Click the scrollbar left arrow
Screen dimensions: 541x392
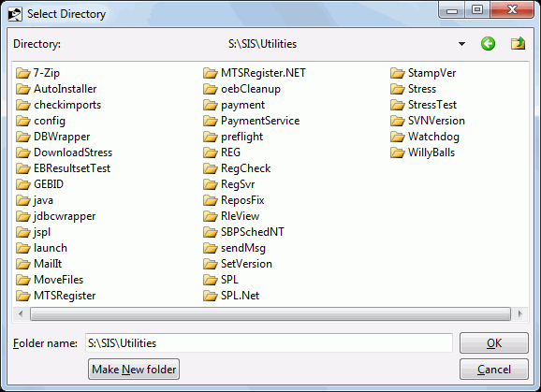click(x=21, y=314)
